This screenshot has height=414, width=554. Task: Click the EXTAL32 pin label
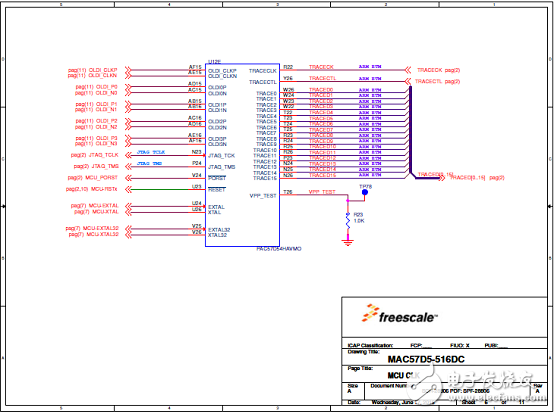pyautogui.click(x=219, y=230)
